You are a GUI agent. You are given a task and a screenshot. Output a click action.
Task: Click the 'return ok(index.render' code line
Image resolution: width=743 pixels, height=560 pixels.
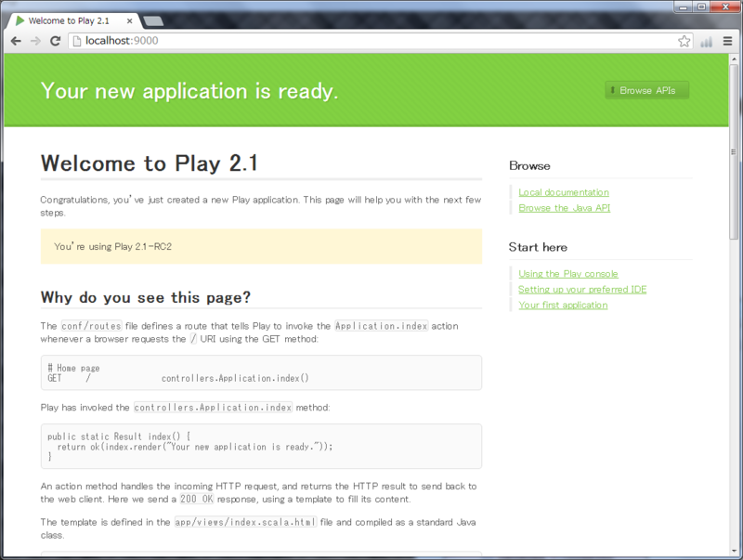pos(195,447)
